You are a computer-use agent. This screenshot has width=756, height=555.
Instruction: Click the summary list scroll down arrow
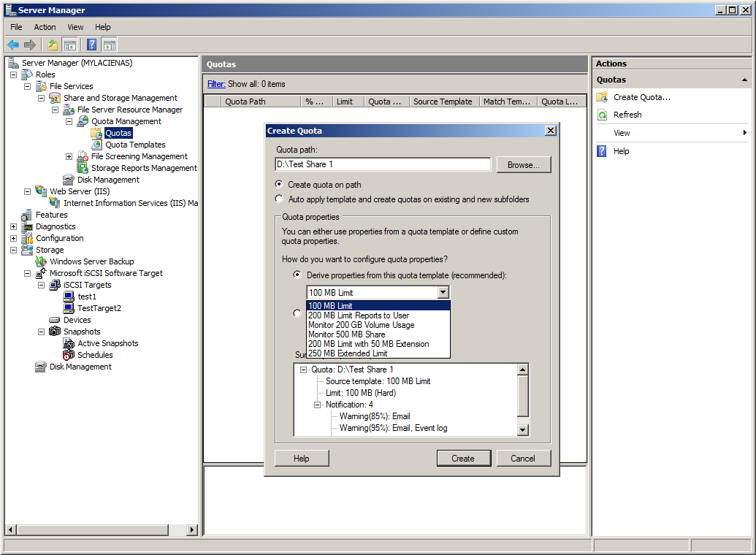pos(523,430)
